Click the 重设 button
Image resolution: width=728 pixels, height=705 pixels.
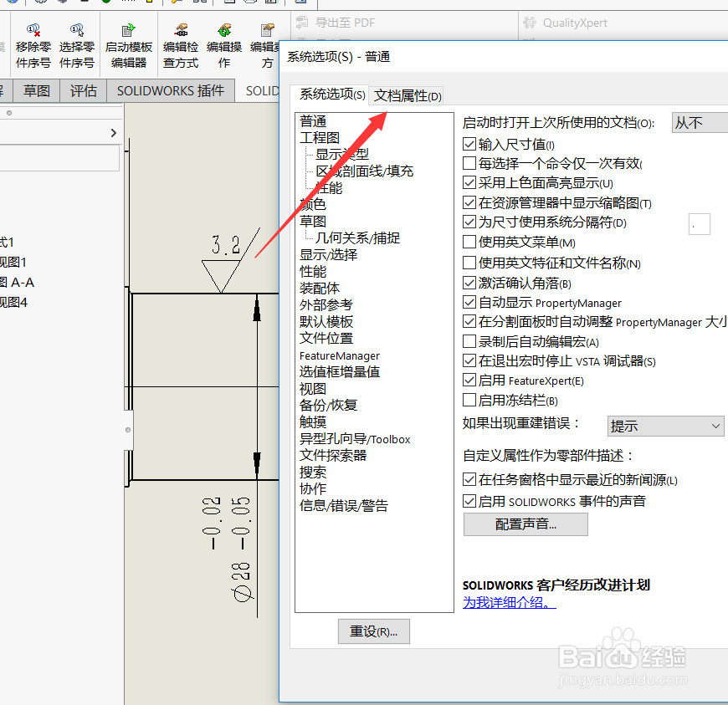click(374, 631)
